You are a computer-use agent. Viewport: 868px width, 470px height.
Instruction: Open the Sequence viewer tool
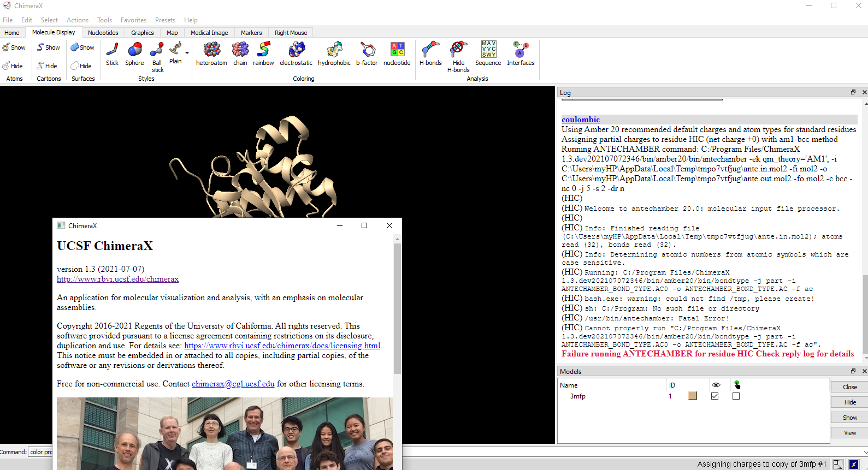488,54
